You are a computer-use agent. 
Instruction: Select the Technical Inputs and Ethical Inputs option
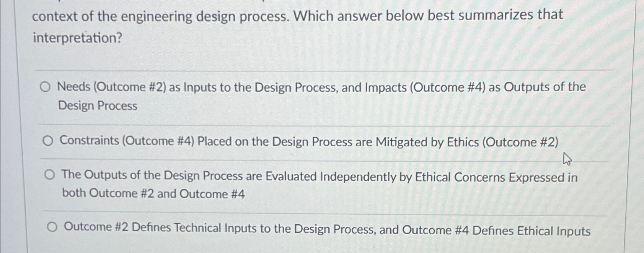pyautogui.click(x=52, y=227)
